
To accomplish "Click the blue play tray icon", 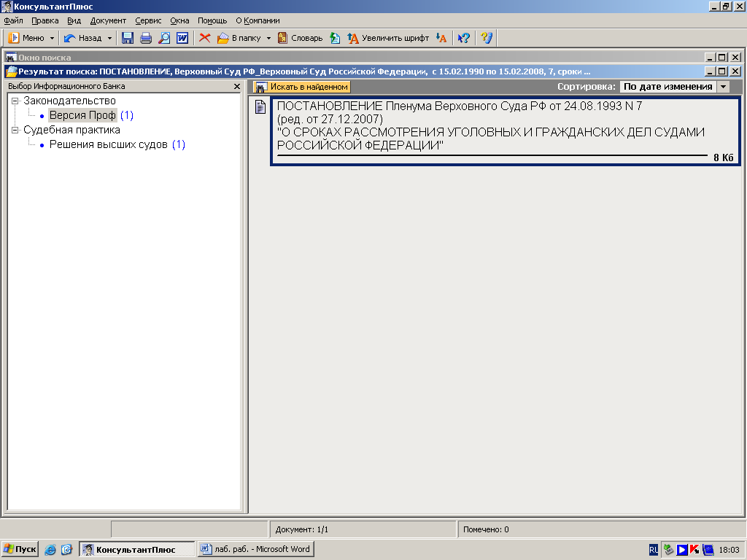I will [682, 550].
